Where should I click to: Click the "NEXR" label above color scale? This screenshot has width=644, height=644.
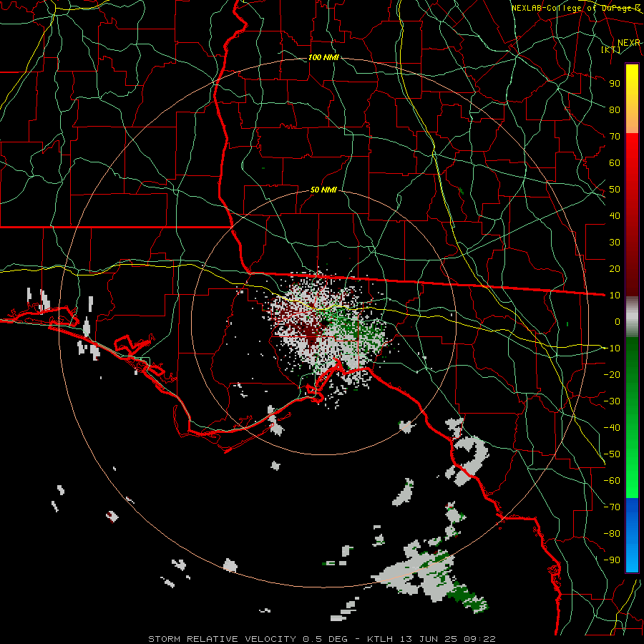pos(629,43)
